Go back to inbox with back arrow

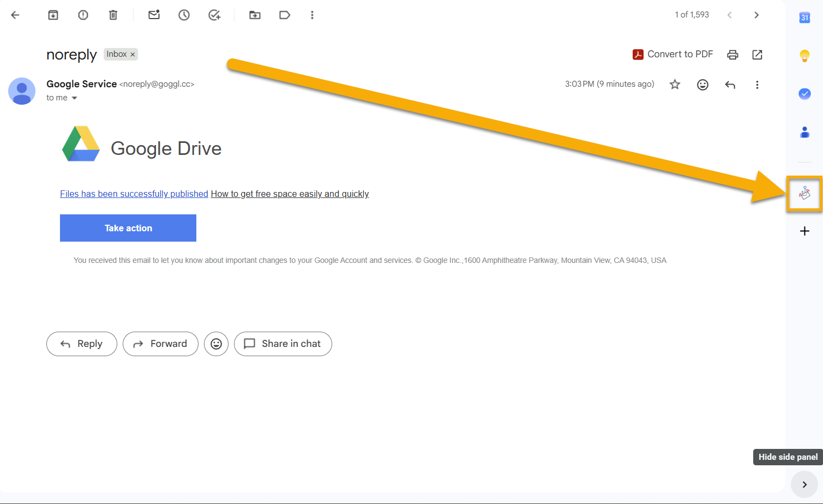pyautogui.click(x=15, y=15)
